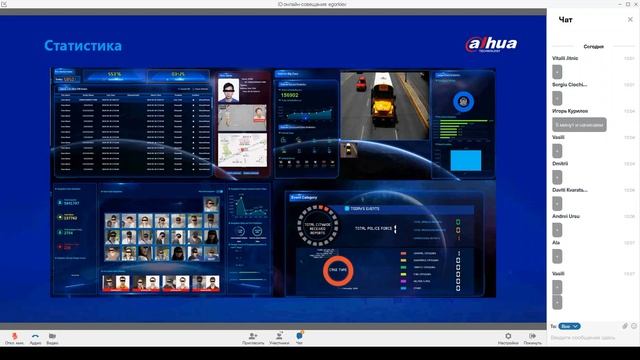640x360 pixels.
Task: Open the Invite participants button
Action: pos(253,338)
